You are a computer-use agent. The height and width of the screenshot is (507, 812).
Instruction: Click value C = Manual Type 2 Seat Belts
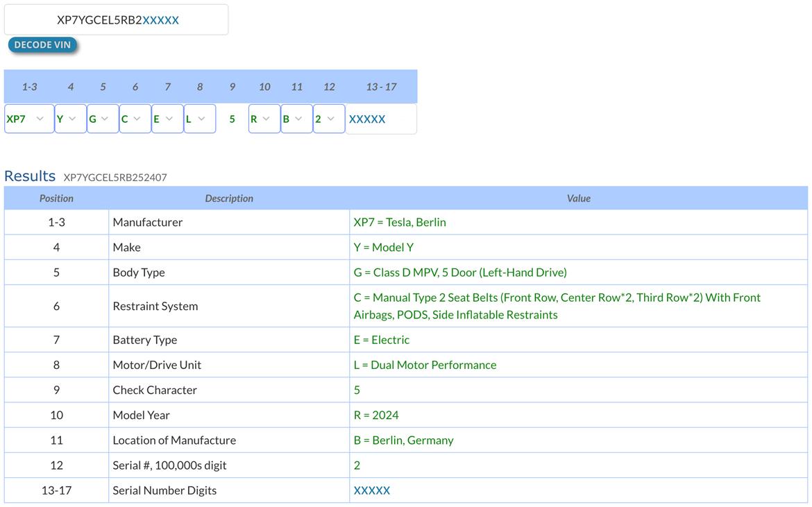(557, 306)
